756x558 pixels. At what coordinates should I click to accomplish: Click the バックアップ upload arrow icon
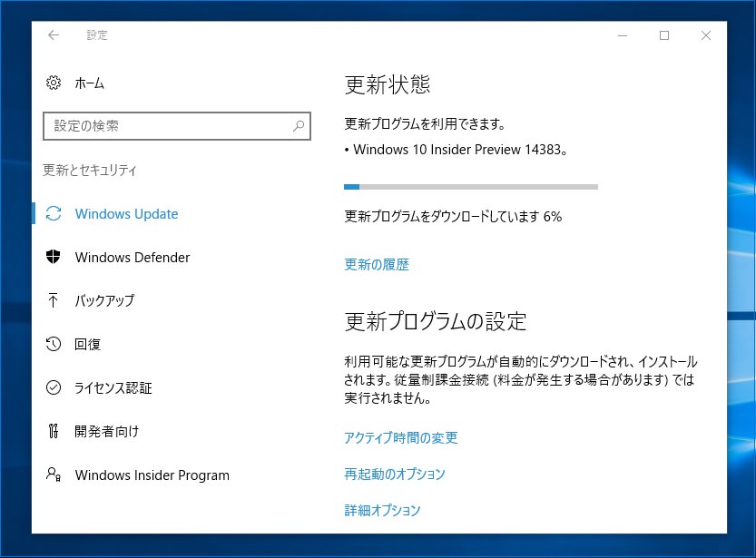click(53, 300)
